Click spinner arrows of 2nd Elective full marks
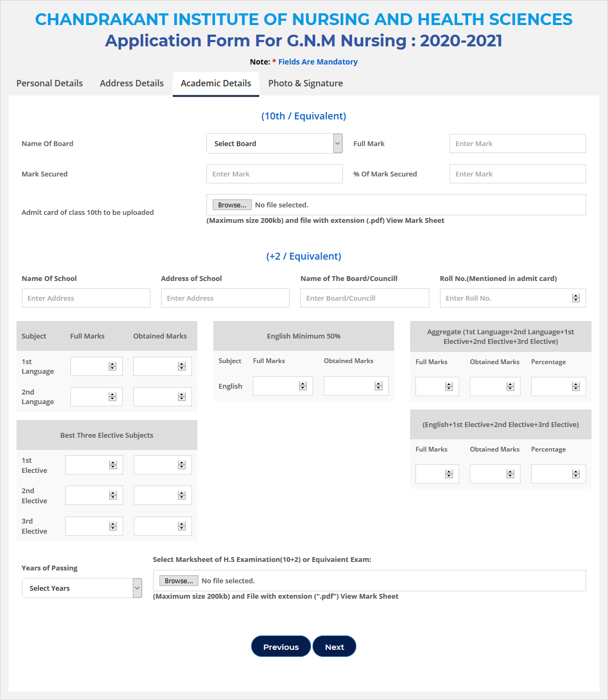The image size is (608, 700). click(113, 495)
